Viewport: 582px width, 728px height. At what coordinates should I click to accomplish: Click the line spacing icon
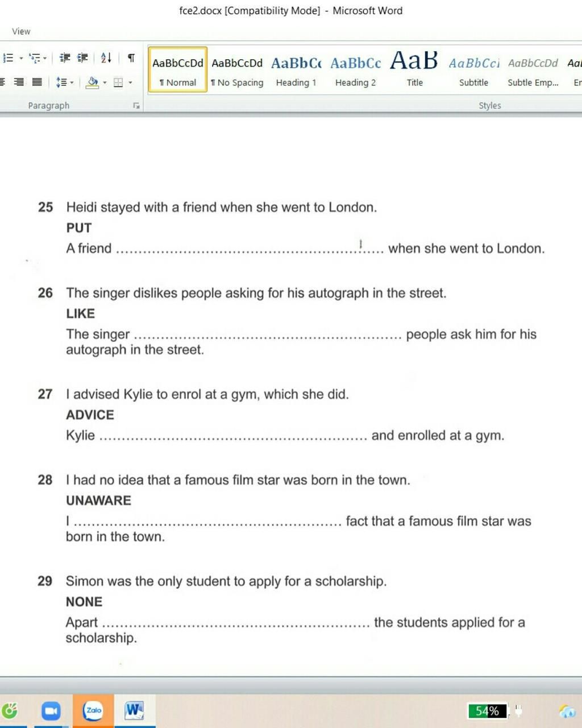61,82
